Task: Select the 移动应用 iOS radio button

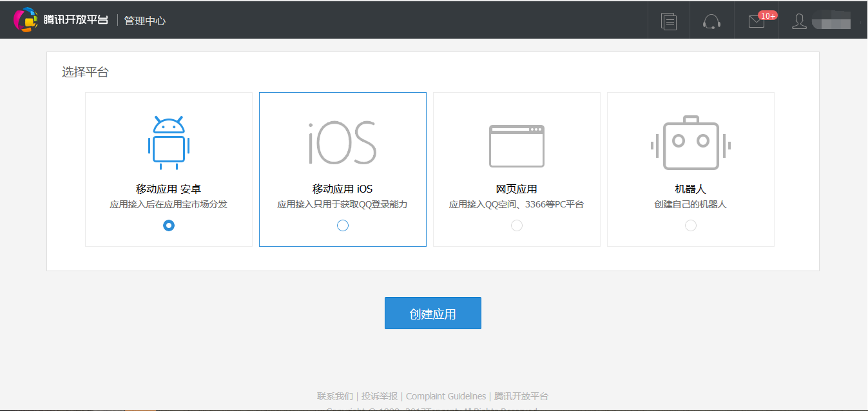Action: pyautogui.click(x=343, y=225)
